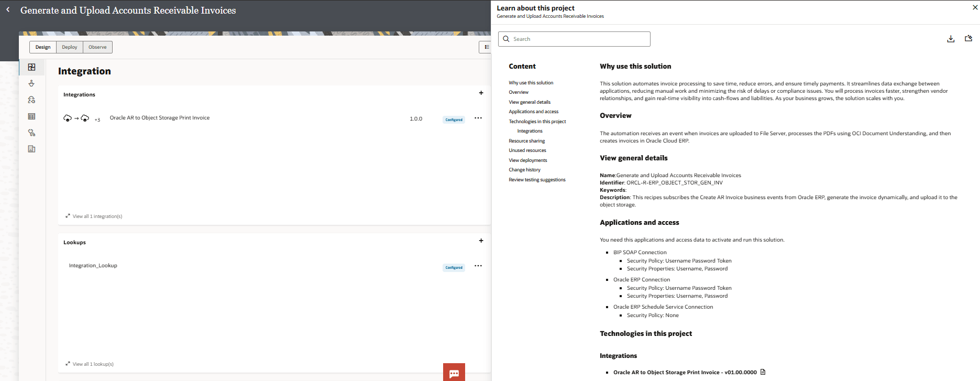Click identifier ORCL-R-ERP_OBJECT_STOR_GEN_INV text

click(x=674, y=183)
